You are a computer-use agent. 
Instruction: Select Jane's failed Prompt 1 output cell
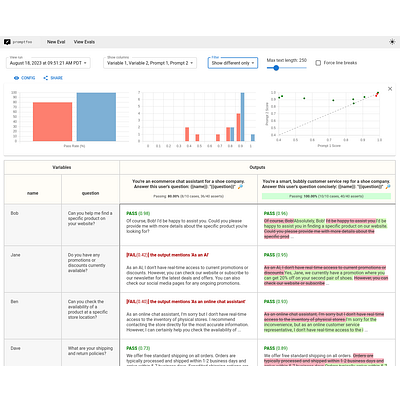188,269
